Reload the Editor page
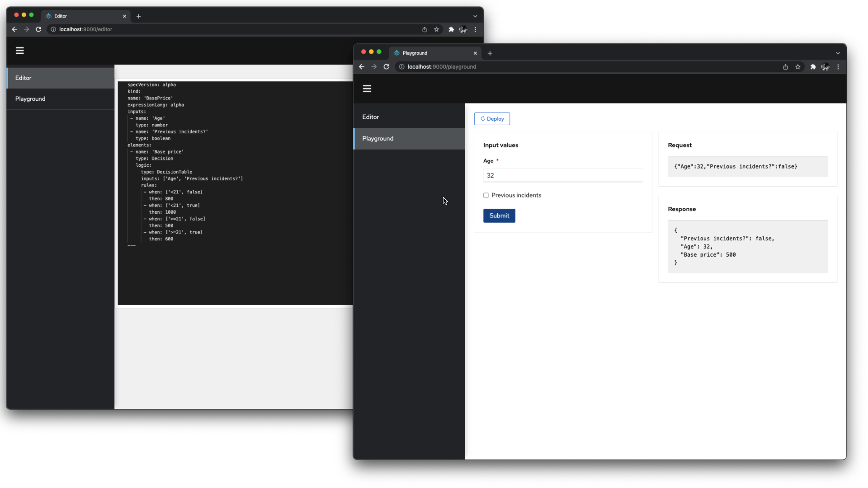The height and width of the screenshot is (488, 868). pos(38,29)
